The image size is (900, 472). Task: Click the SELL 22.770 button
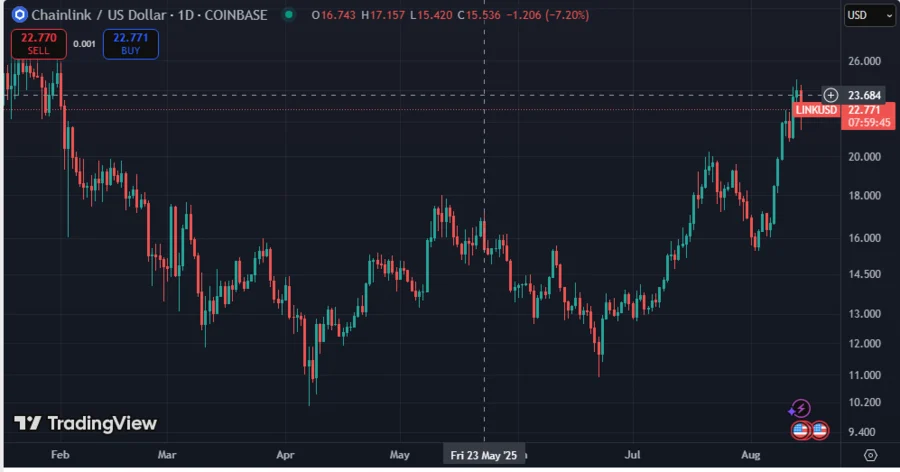click(x=38, y=44)
